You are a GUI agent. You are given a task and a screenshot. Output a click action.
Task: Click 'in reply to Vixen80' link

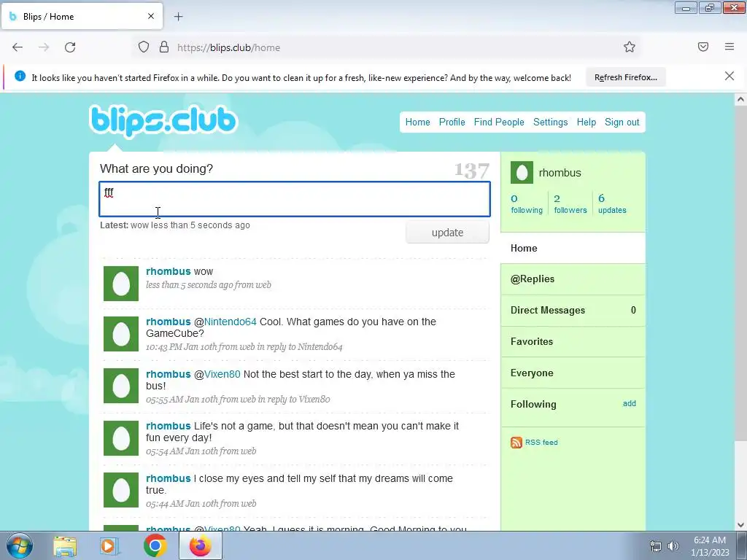point(294,399)
